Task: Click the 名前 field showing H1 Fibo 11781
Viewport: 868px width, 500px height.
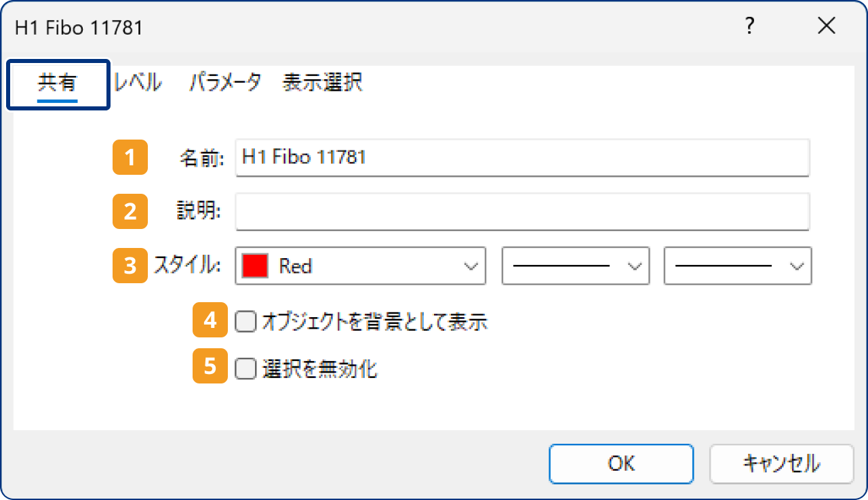Action: point(522,157)
